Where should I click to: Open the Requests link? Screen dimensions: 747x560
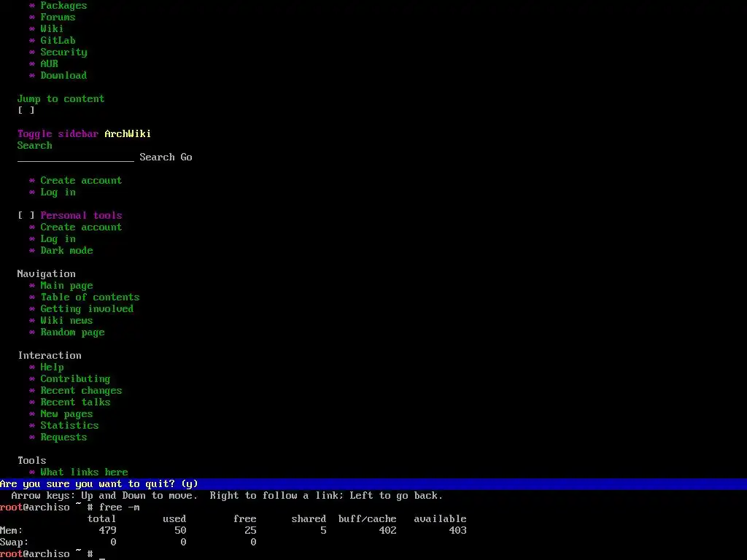click(63, 437)
